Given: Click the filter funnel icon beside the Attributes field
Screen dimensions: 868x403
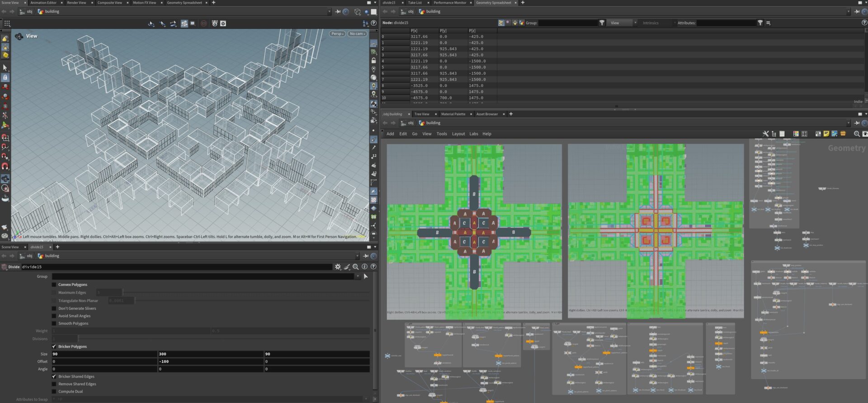Looking at the screenshot, I should click(x=760, y=23).
